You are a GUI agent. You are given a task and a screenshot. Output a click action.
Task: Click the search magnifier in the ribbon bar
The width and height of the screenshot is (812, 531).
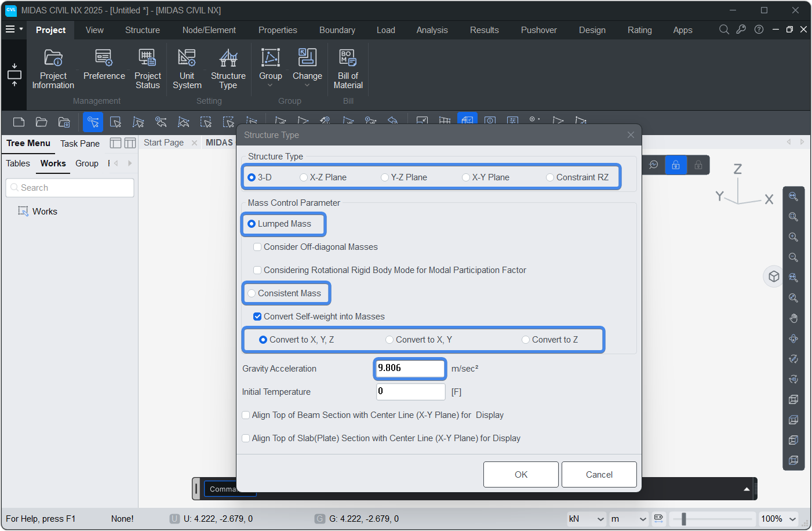[x=724, y=30]
